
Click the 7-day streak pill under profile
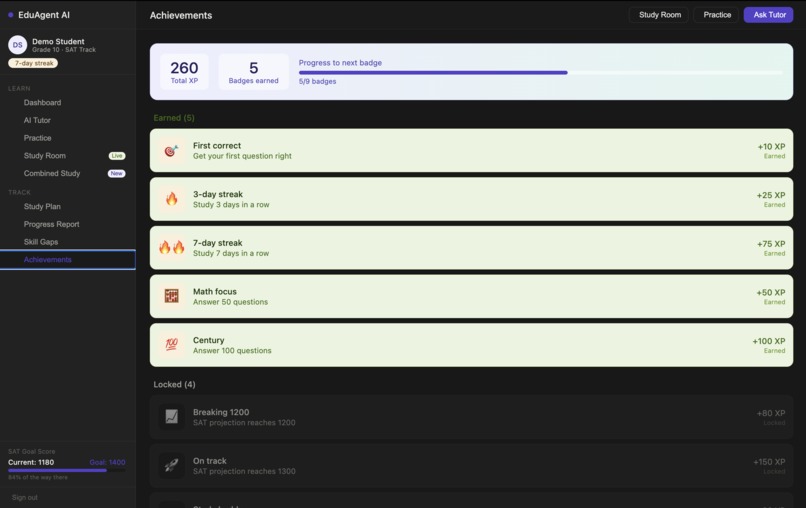33,63
